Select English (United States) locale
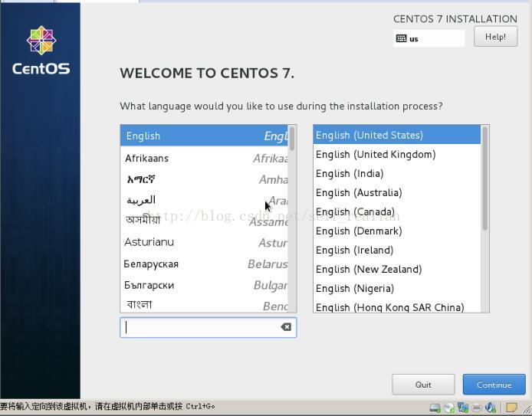Image resolution: width=532 pixels, height=416 pixels. 396,135
